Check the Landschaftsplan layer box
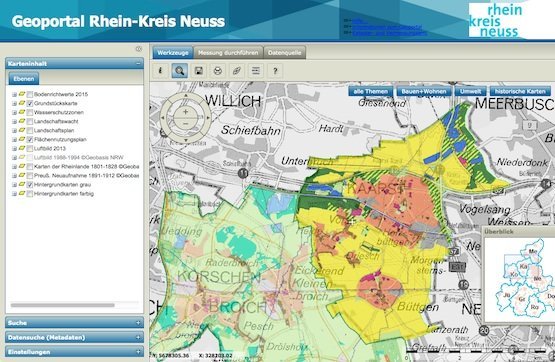This screenshot has width=555, height=362. tap(30, 131)
